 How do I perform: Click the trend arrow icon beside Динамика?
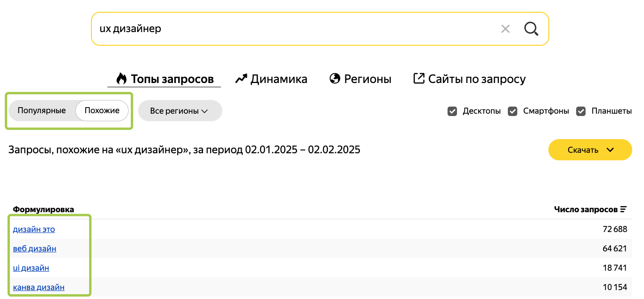(x=241, y=78)
